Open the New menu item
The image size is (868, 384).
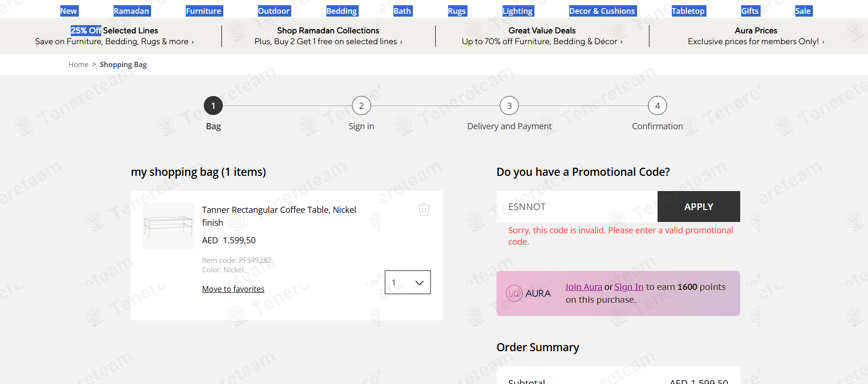point(69,11)
